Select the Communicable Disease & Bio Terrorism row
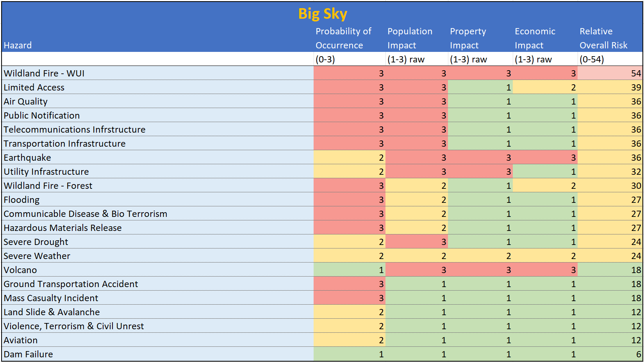The image size is (644, 362). point(86,214)
